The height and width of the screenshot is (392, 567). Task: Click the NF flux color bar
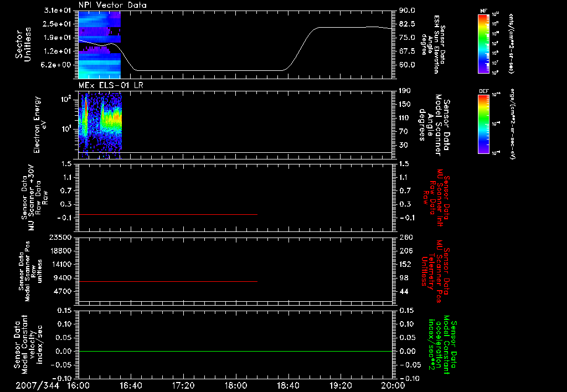[x=483, y=43]
